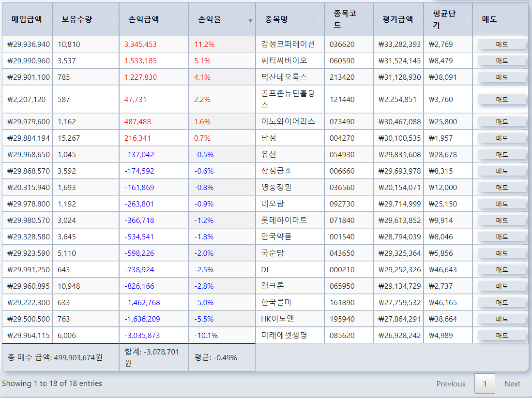
Task: Click 평가금액 ₩20,154,071 cell
Action: (399, 188)
